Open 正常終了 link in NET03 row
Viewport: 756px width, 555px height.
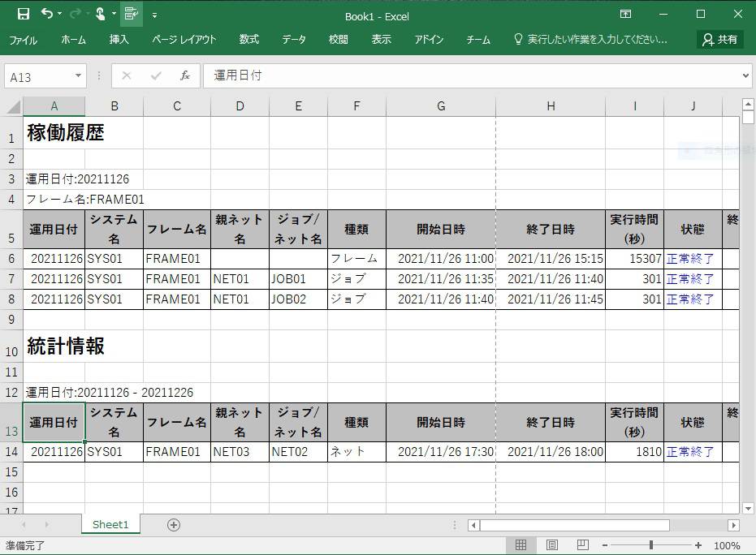click(x=690, y=452)
